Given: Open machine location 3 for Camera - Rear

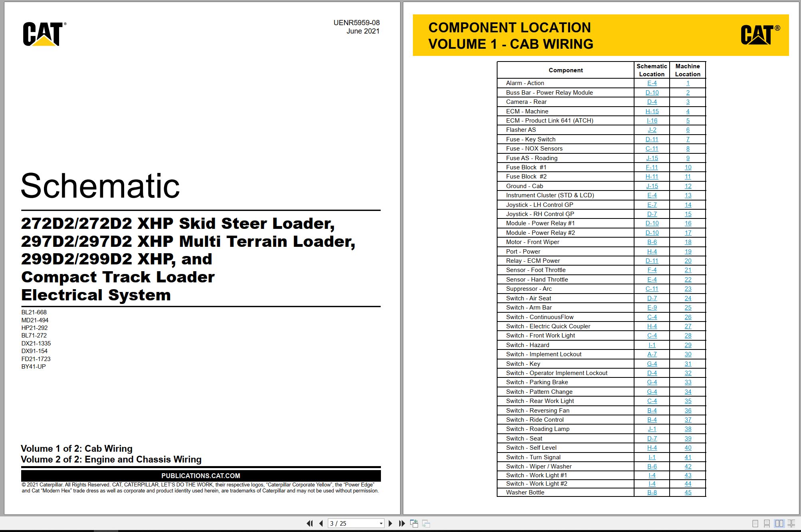Looking at the screenshot, I should point(688,102).
